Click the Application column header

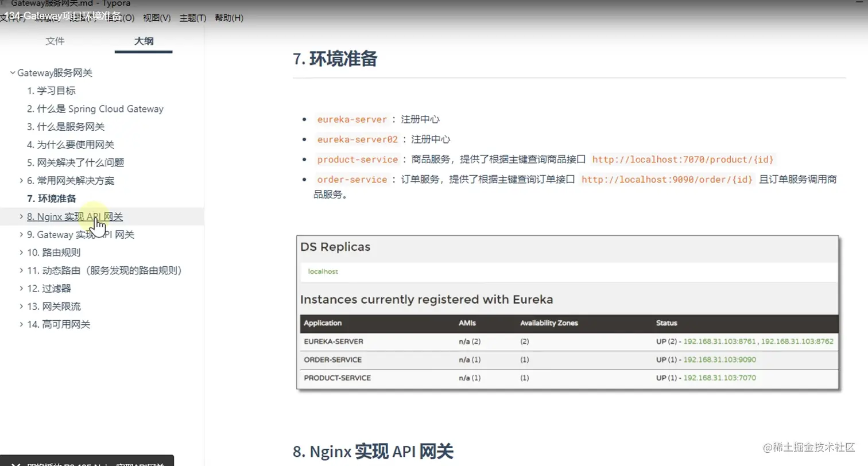click(x=323, y=323)
